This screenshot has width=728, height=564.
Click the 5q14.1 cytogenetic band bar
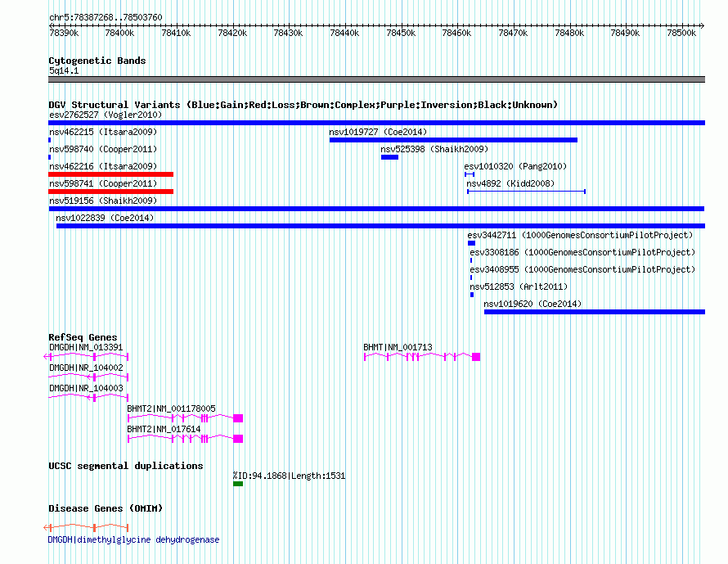tap(376, 79)
